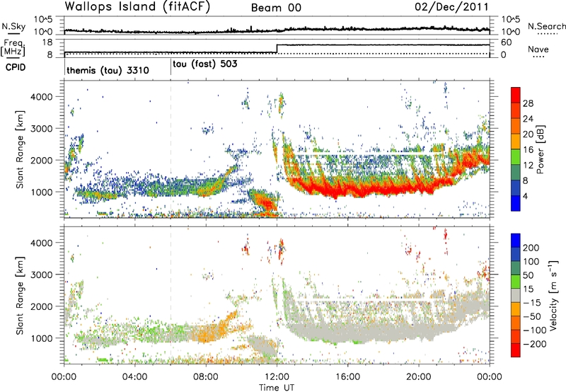The image size is (566, 392).
Task: Click the 3000 tick of velocity panel
Action: tap(42, 275)
